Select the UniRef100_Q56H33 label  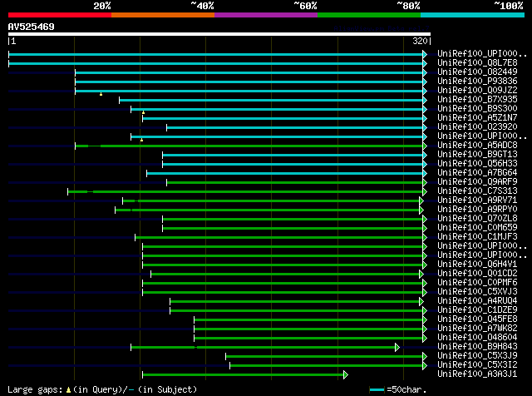[x=477, y=164]
